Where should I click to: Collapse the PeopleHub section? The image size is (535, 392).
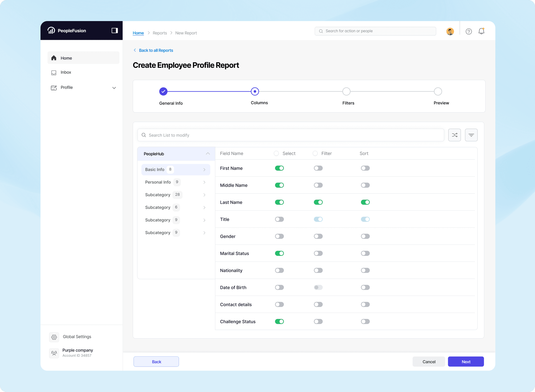click(208, 154)
